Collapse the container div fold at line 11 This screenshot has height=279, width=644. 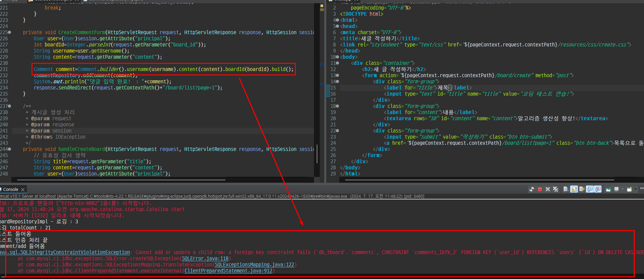click(x=338, y=63)
